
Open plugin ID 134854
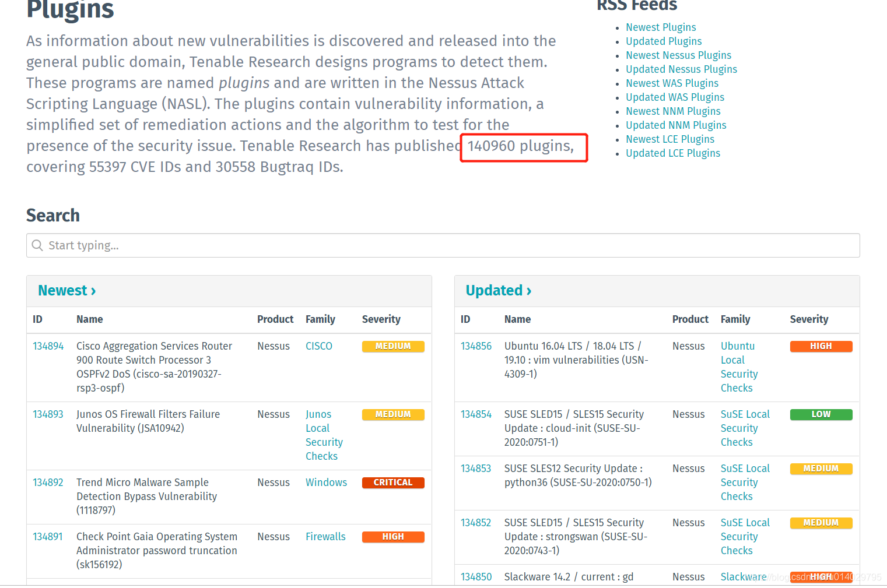[476, 414]
